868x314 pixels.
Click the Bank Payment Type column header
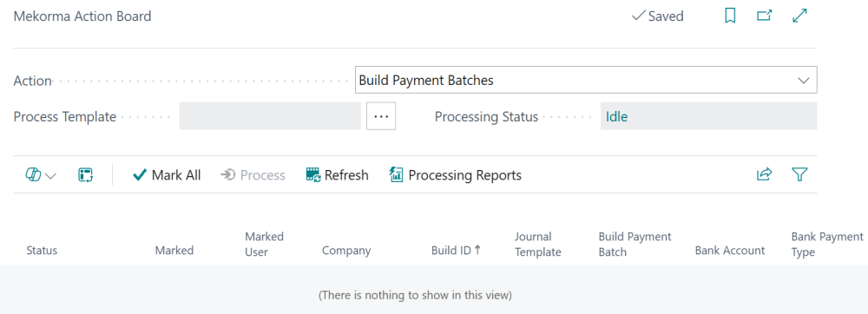click(x=827, y=245)
